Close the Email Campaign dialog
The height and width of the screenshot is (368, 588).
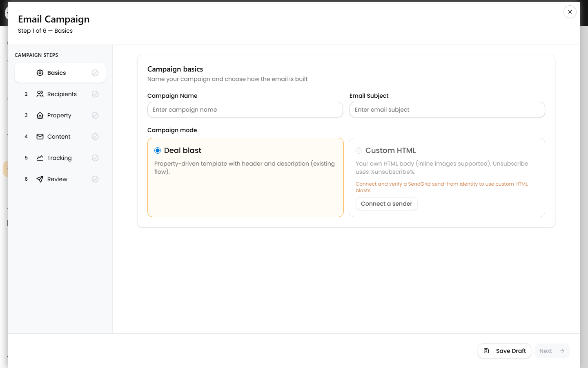click(570, 12)
